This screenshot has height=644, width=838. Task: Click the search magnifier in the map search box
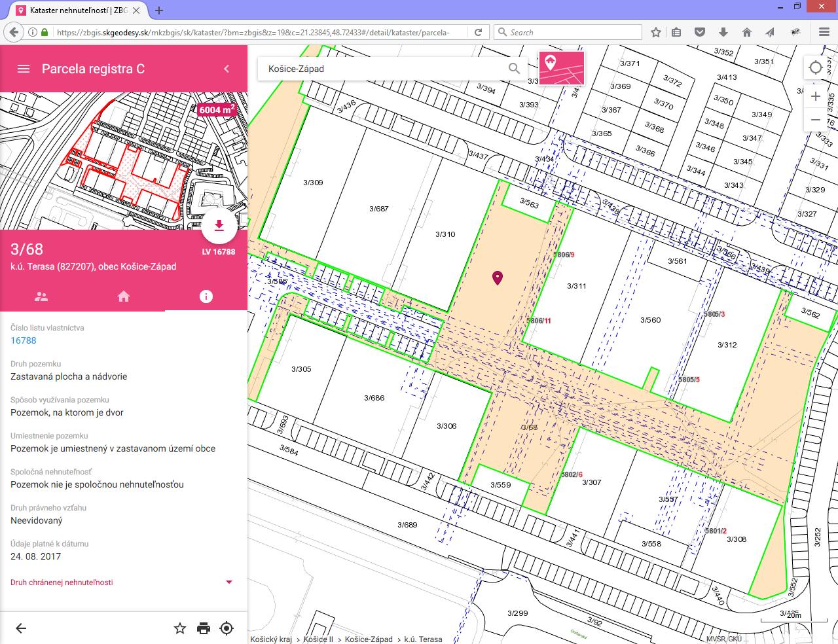[x=514, y=69]
